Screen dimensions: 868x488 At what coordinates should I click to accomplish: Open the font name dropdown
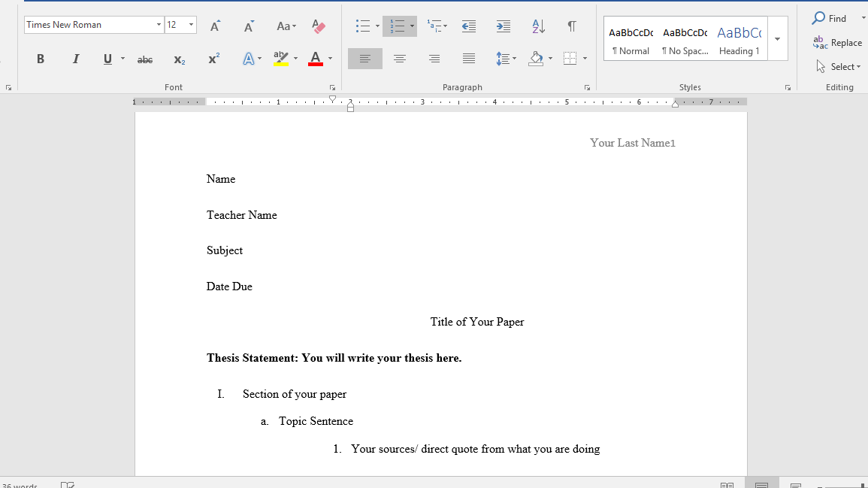tap(159, 24)
